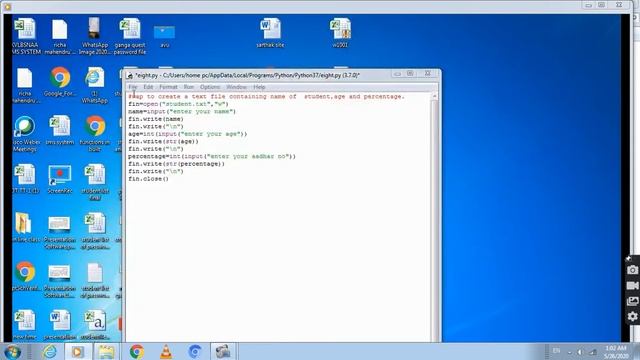This screenshot has height=360, width=640.
Task: Select the (1) WhatsApp desktop icon
Action: 95,85
